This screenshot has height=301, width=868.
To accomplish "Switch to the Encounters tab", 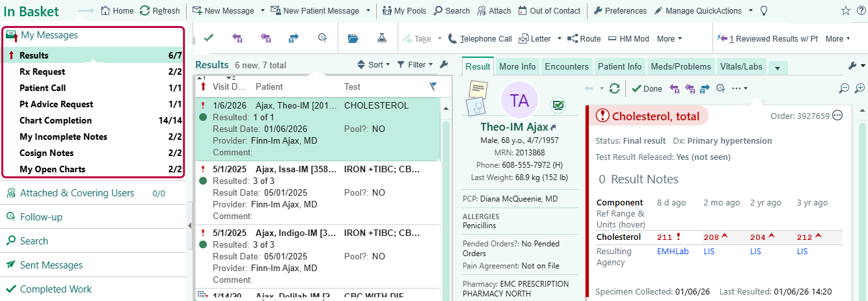I will click(x=566, y=66).
